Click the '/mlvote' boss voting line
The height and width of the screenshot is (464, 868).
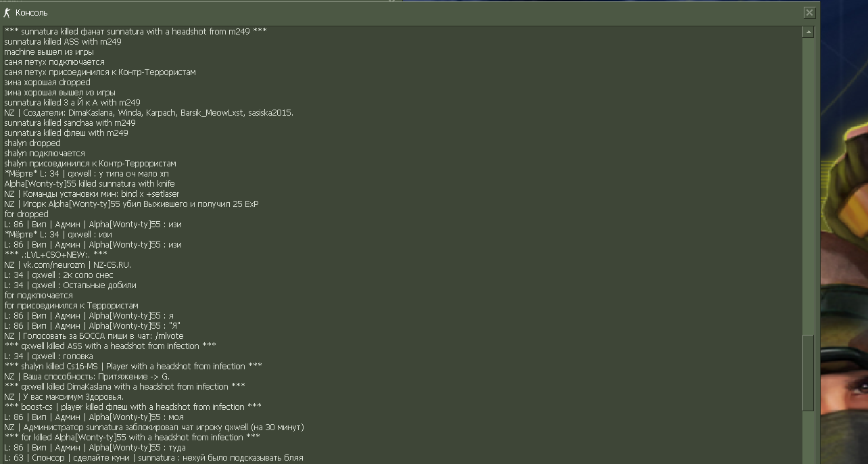coord(93,336)
